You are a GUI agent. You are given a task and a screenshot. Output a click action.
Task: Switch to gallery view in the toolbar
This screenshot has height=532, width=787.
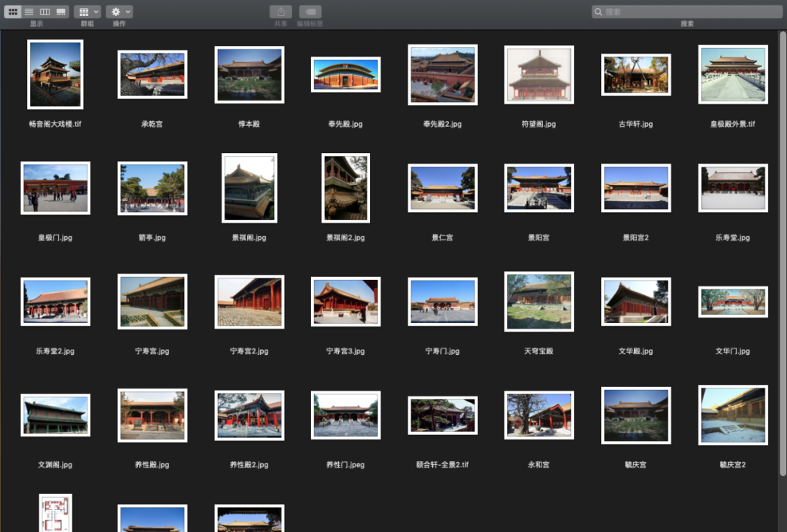(x=60, y=12)
